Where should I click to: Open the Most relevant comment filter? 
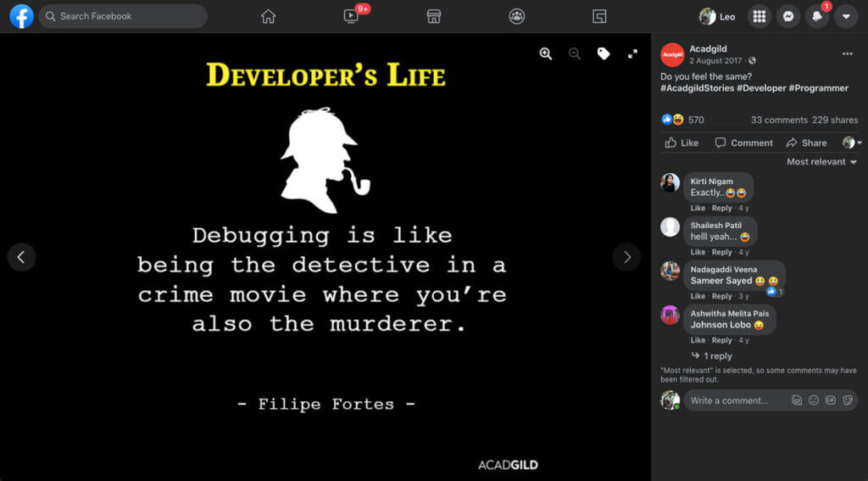click(821, 162)
